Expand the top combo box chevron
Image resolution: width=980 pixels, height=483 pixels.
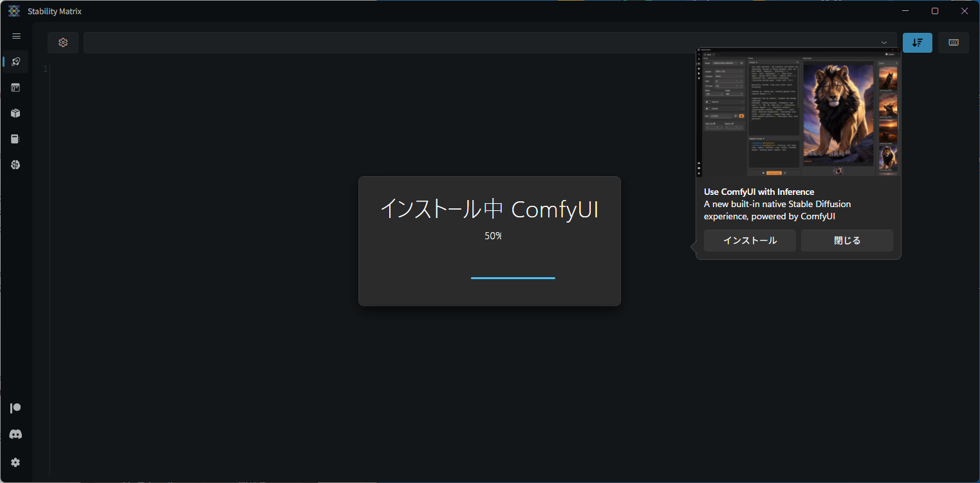884,41
